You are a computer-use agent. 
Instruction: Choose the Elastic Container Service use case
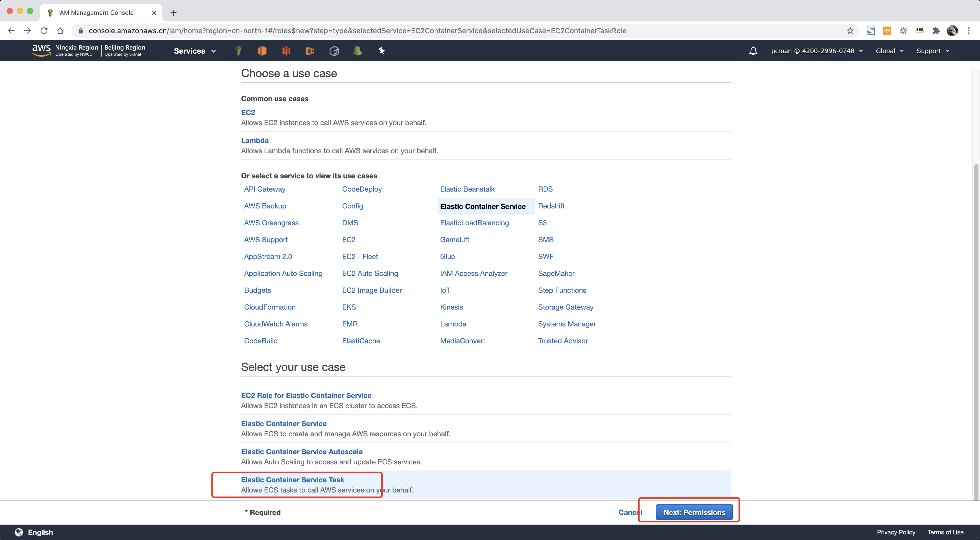pos(284,424)
